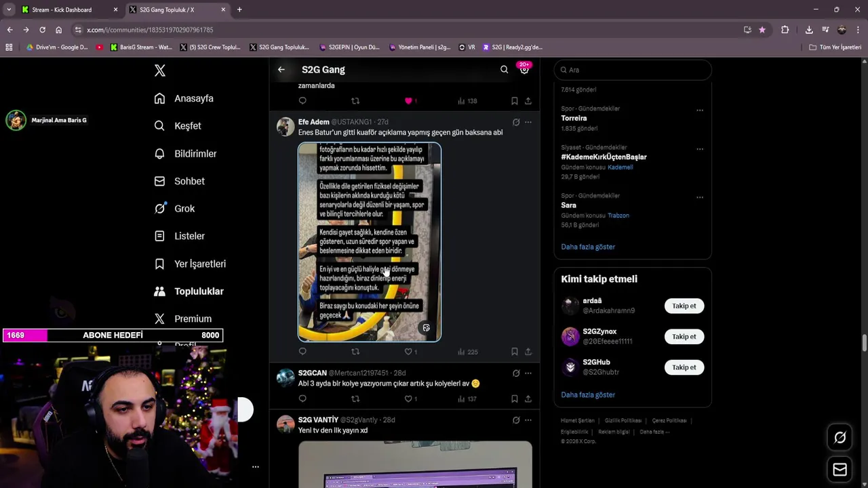Click Daha fazla göster under Kimi takip etmeli

pyautogui.click(x=588, y=394)
